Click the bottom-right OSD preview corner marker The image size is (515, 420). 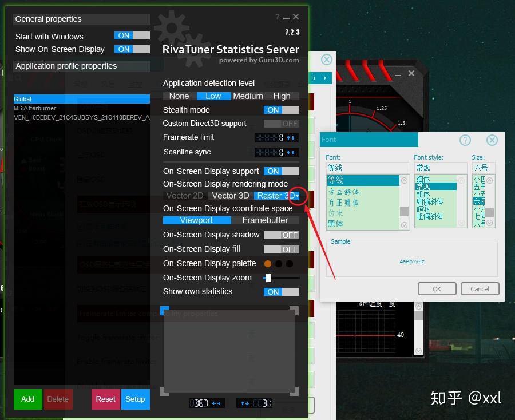coord(294,391)
